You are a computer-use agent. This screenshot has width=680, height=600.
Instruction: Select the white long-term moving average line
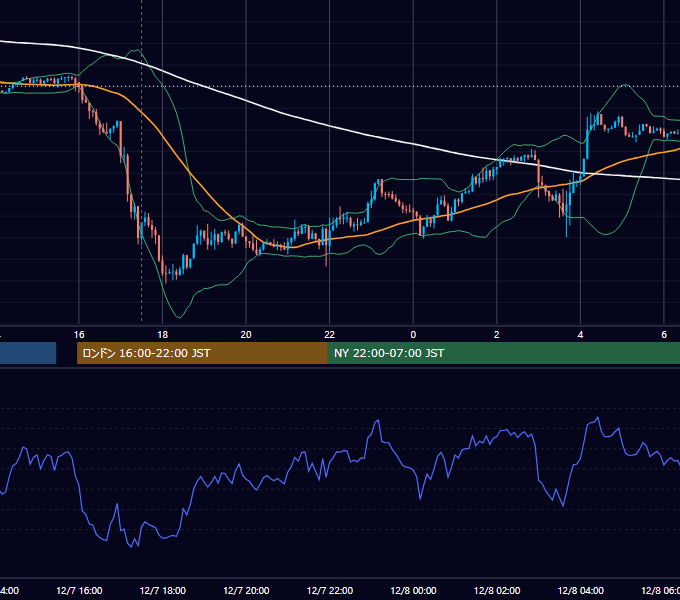pos(330,126)
